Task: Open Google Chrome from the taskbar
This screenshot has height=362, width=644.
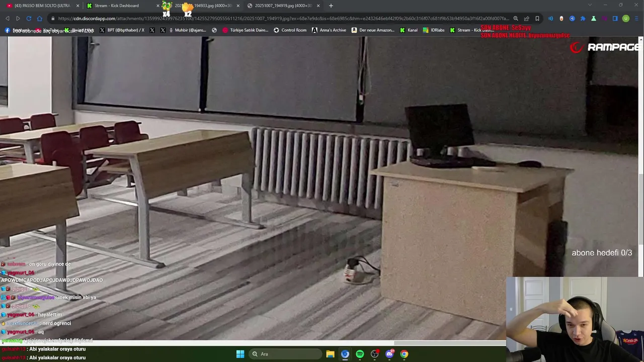Action: [404, 354]
